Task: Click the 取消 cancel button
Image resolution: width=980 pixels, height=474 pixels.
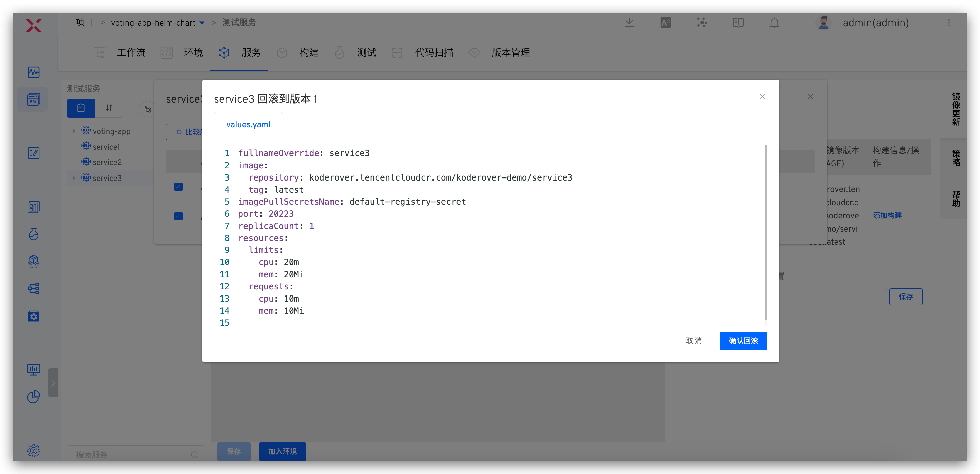Action: (x=693, y=340)
